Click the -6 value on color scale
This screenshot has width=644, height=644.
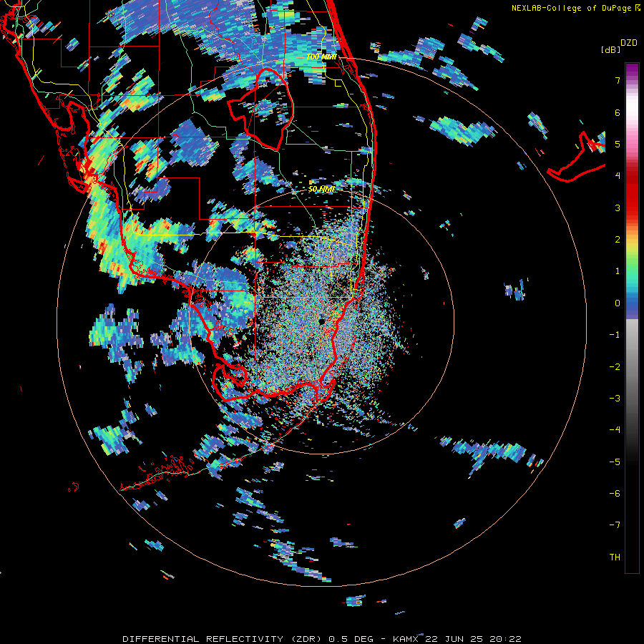615,493
